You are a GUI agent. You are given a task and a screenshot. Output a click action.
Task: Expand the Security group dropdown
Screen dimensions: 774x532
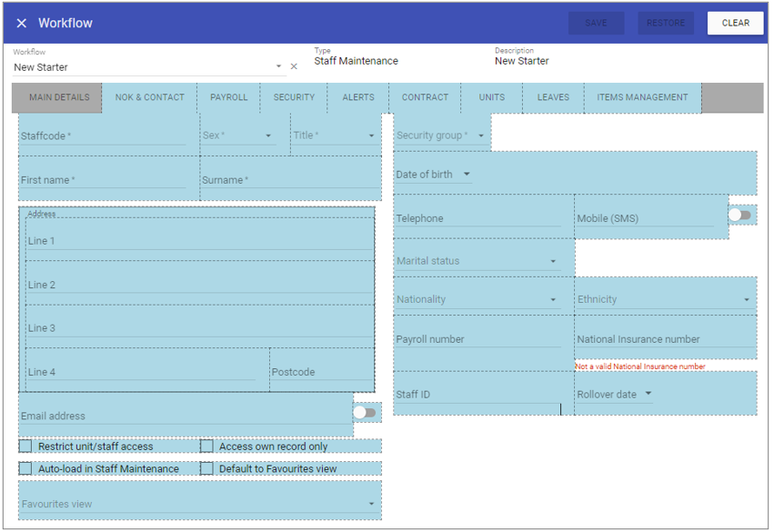481,136
